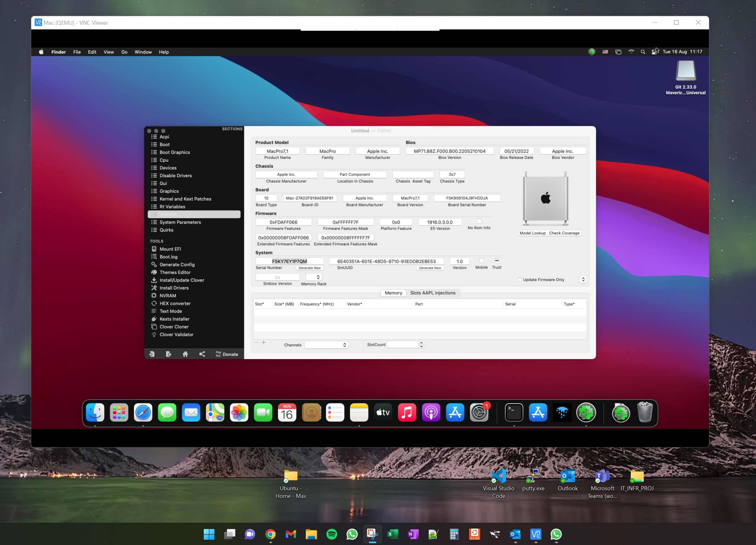Viewport: 756px width, 545px height.
Task: Open Terminal from the macOS dock
Action: 514,413
